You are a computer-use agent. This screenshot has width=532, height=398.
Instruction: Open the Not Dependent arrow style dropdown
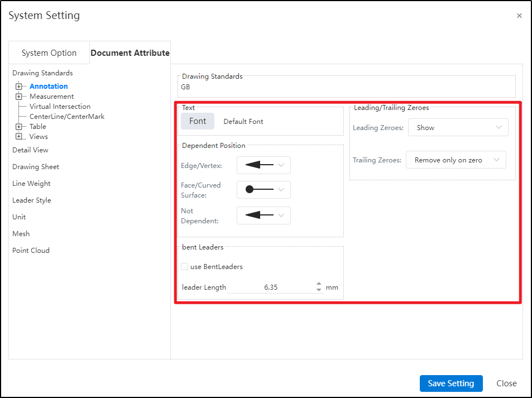click(263, 215)
